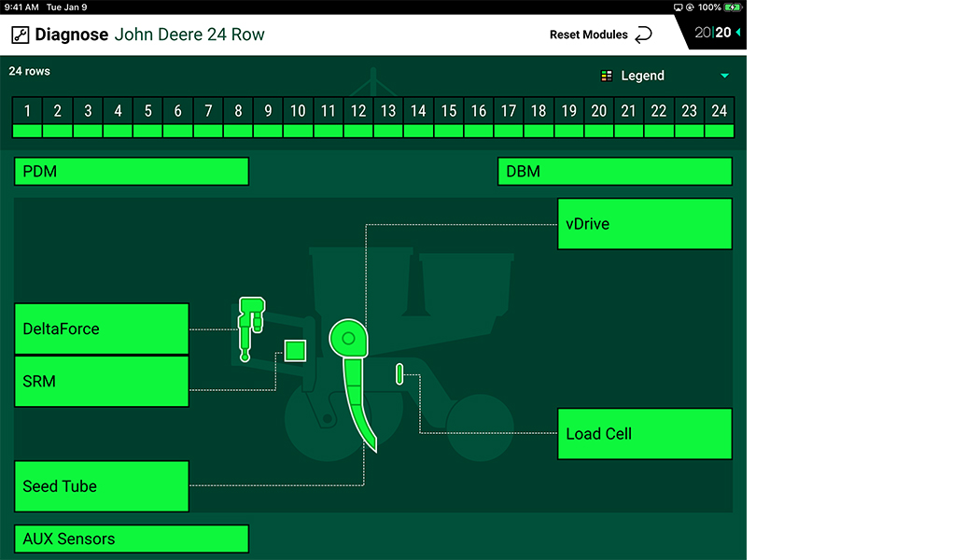
Task: Select the SRM square module icon
Action: click(295, 351)
